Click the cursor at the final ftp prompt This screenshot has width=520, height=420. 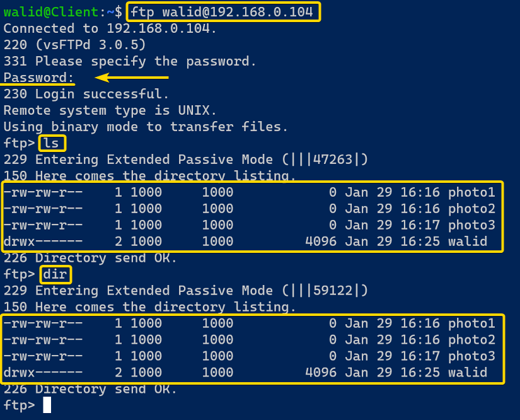coord(47,405)
